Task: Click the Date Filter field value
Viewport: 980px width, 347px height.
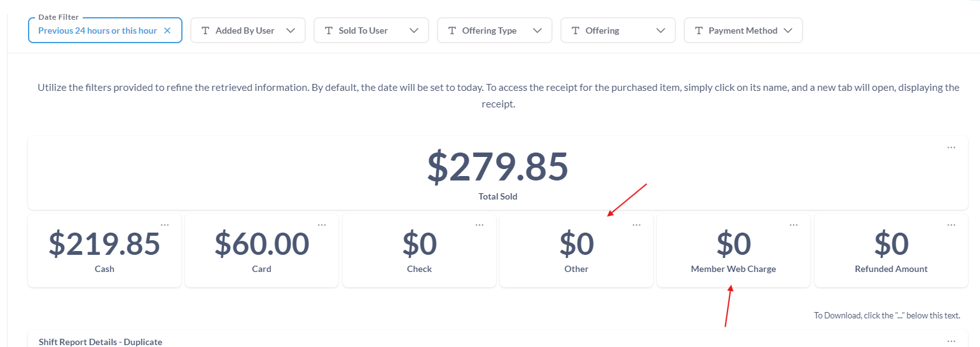Action: (x=97, y=31)
